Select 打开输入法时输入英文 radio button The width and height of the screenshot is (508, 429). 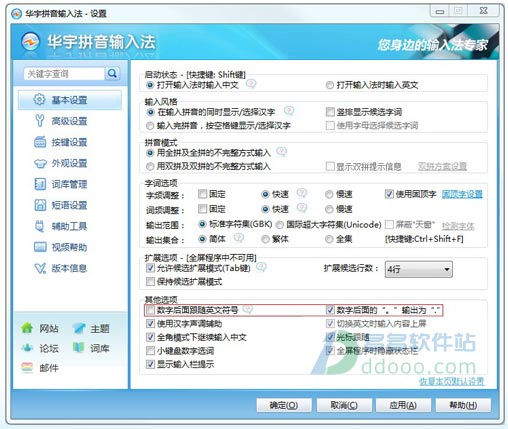click(329, 85)
